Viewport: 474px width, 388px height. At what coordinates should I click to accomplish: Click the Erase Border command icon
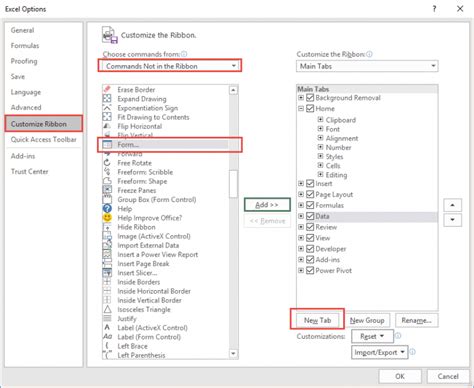pos(107,89)
